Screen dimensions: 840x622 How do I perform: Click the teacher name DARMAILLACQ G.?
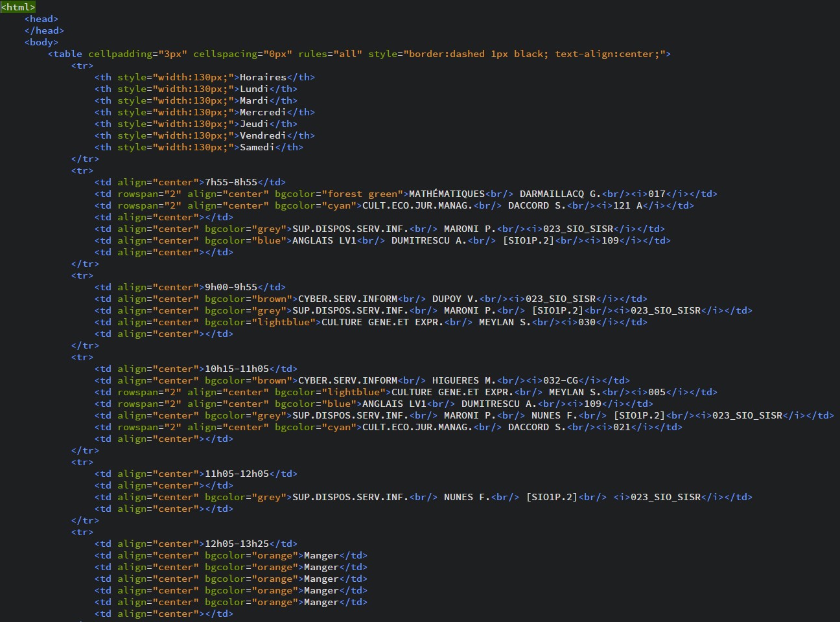561,194
